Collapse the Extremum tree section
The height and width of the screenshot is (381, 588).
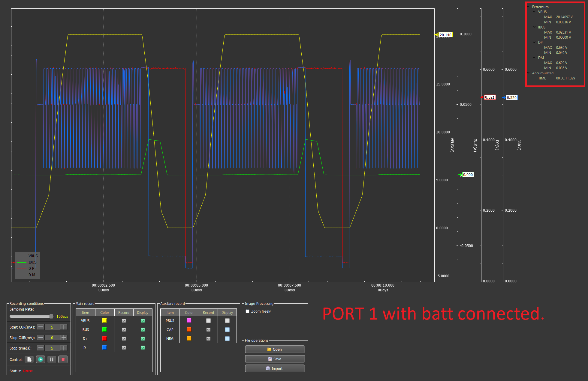pyautogui.click(x=528, y=7)
